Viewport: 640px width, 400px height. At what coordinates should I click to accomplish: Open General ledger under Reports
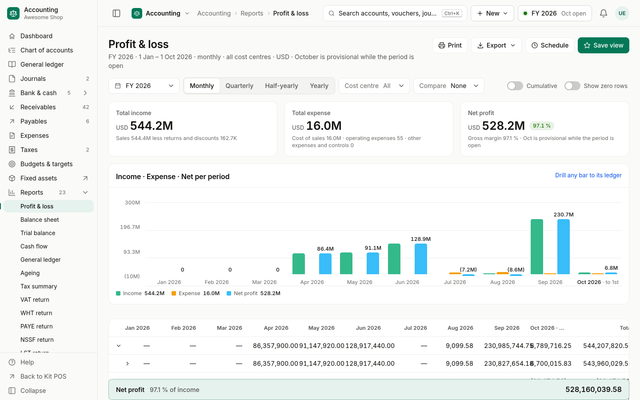[49, 260]
